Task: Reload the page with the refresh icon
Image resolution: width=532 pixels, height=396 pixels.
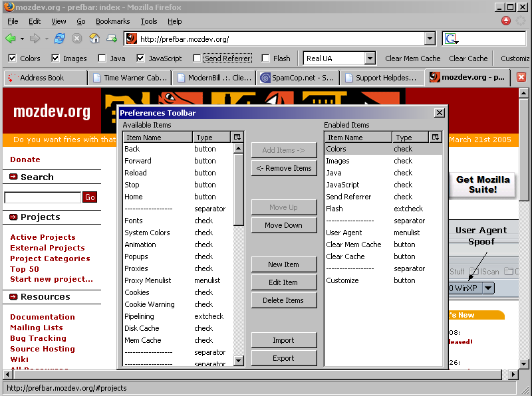Action: pos(60,39)
